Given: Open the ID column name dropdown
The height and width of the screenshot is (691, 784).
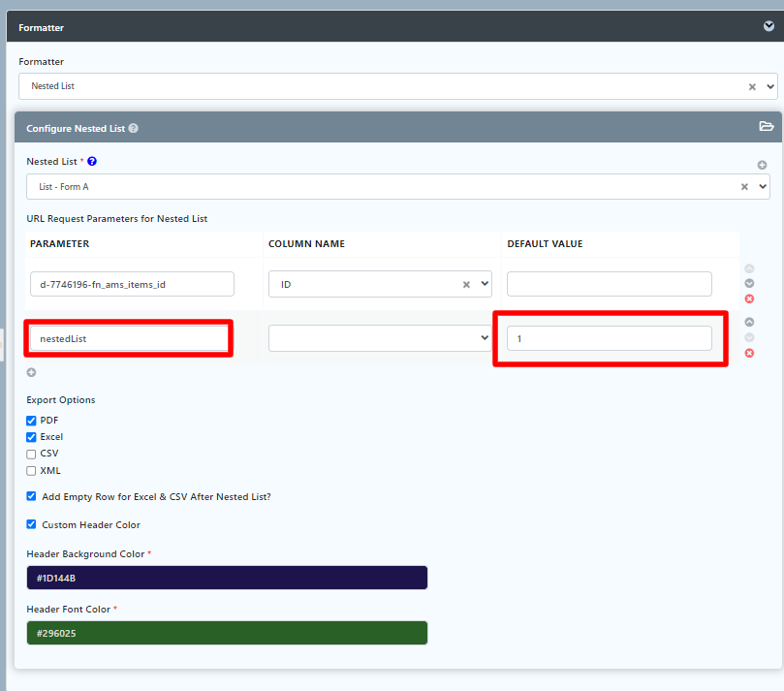Looking at the screenshot, I should coord(485,284).
